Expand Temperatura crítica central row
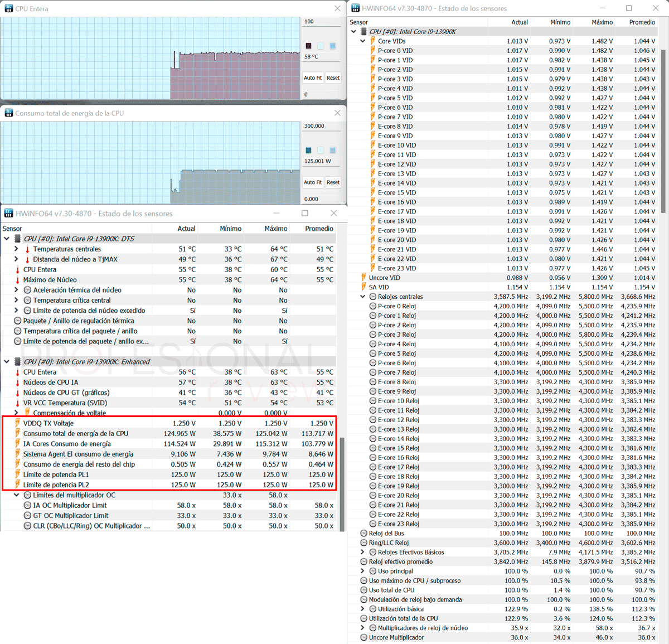 point(16,300)
